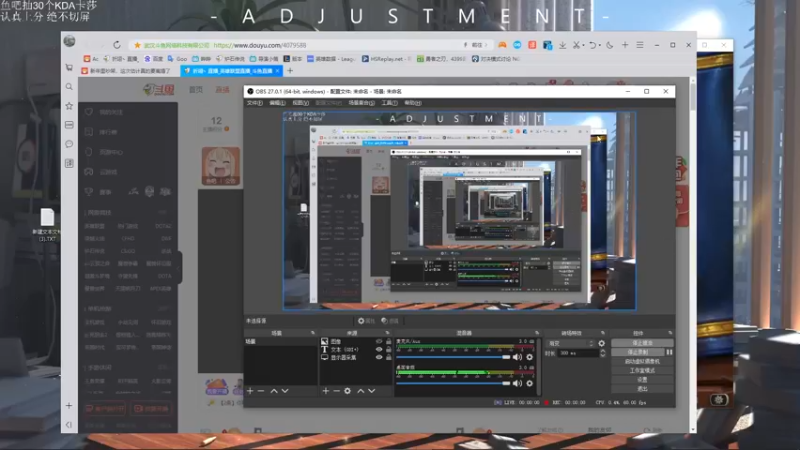Lock the display capture source
Screen dimensions: 800x450
tap(389, 358)
